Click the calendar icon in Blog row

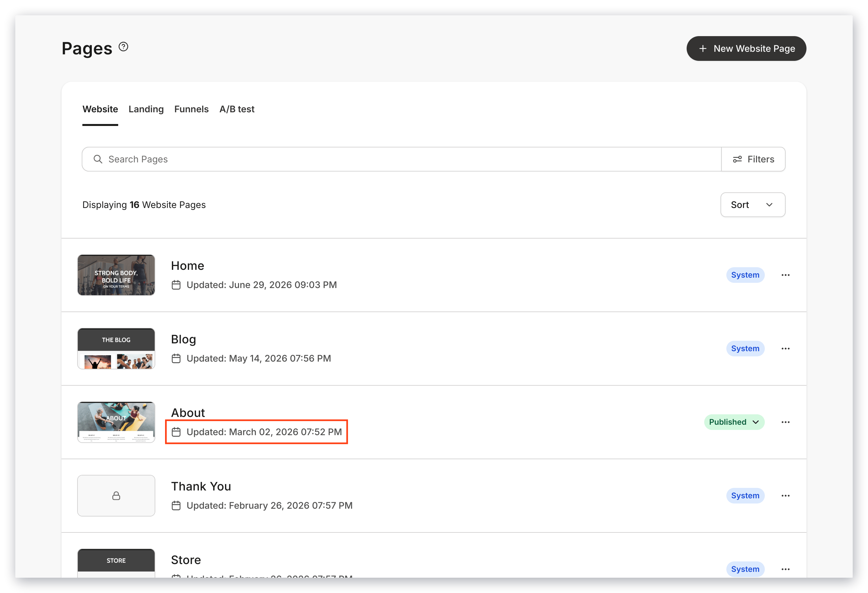coord(176,358)
